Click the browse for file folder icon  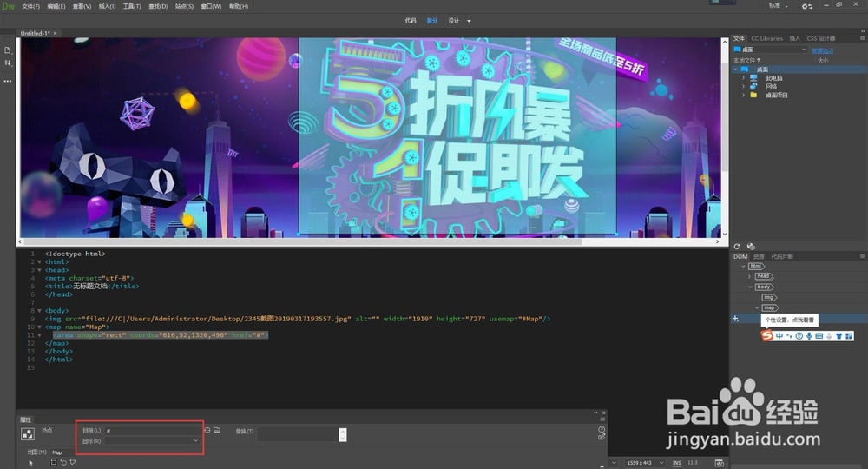[217, 430]
